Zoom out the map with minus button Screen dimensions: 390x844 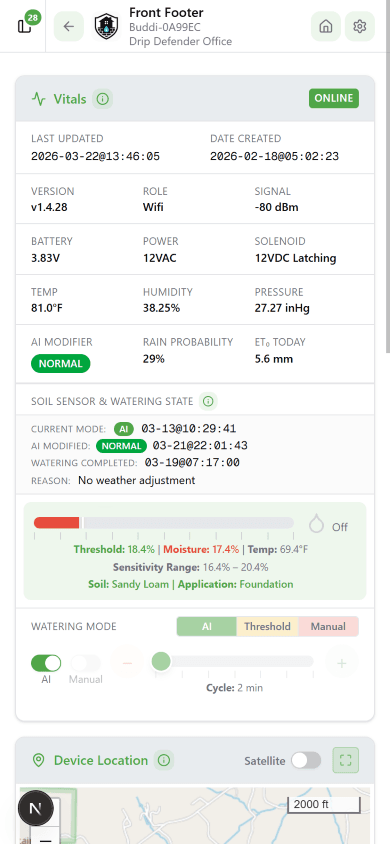(45, 837)
